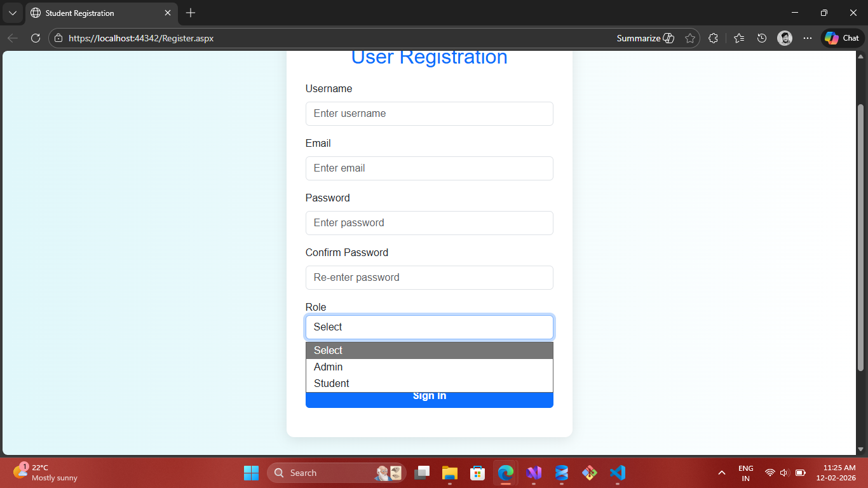Open the browser history icon

click(762, 38)
